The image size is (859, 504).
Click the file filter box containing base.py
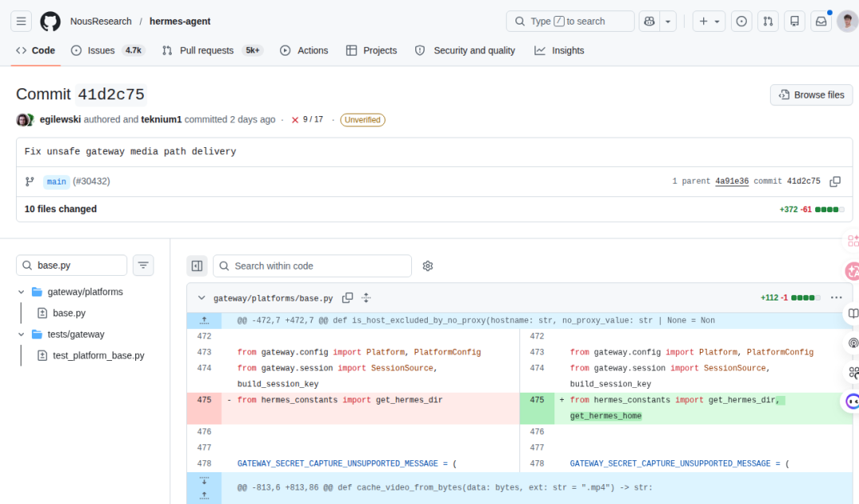72,266
